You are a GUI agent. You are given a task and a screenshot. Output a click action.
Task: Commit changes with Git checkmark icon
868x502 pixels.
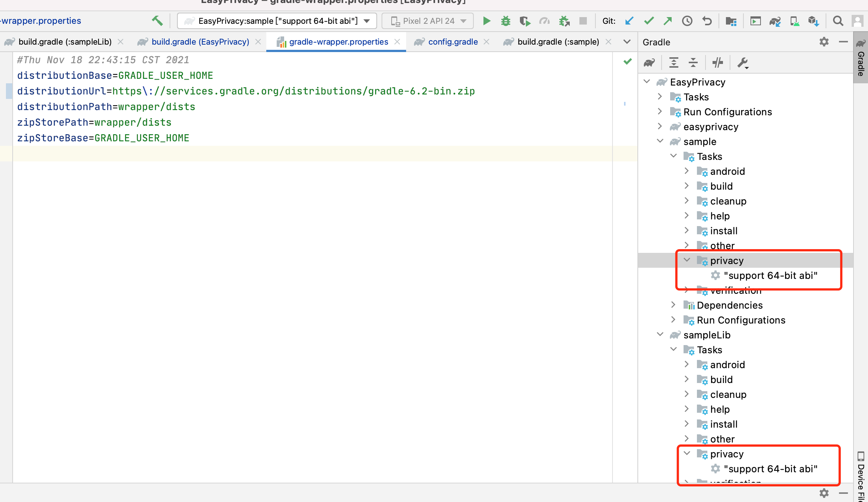[649, 21]
